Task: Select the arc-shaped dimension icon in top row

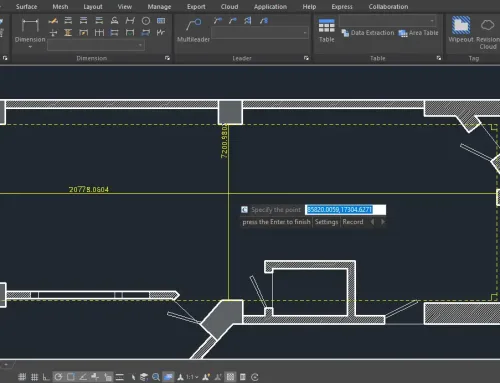Action: click(114, 21)
